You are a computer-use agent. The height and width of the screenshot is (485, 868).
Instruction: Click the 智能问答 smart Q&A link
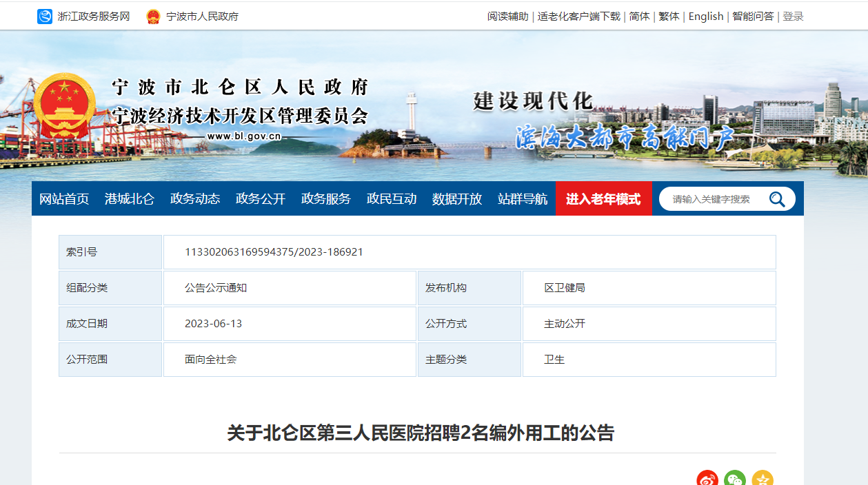click(x=753, y=17)
